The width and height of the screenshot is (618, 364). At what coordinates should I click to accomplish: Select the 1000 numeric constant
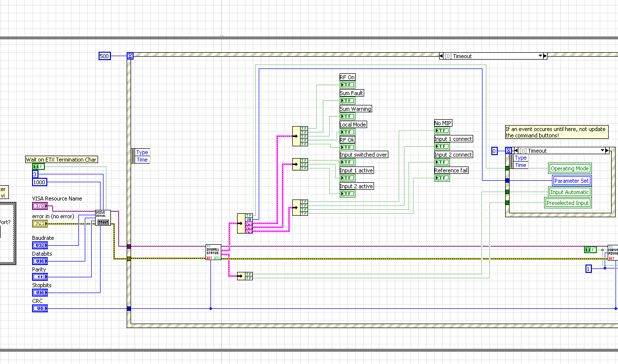pos(39,182)
